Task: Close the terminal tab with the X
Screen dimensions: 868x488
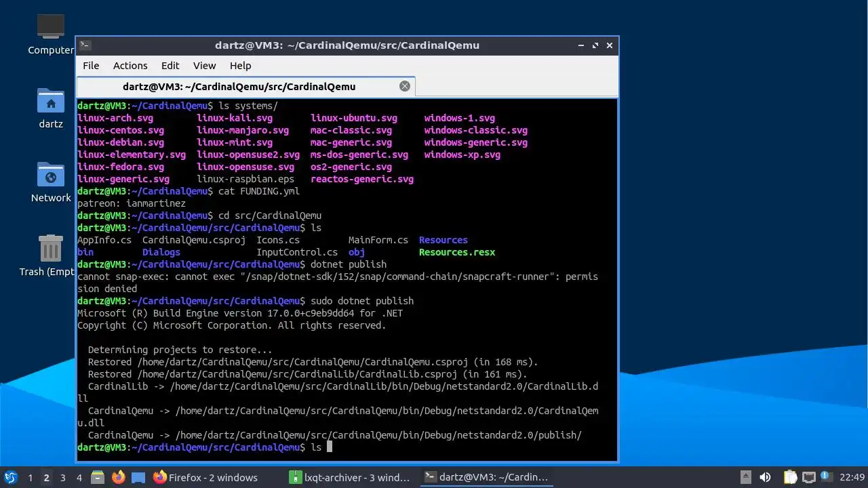Action: (405, 86)
